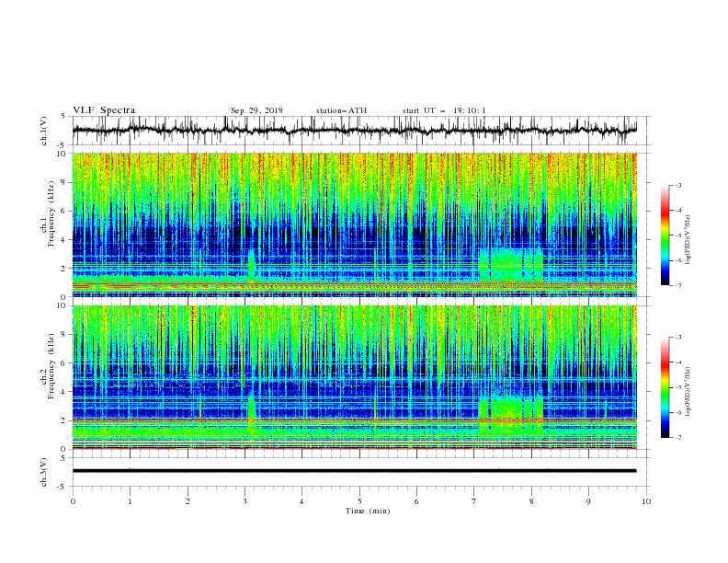Select the 'Sep. 29, 2018' date text

(x=256, y=110)
